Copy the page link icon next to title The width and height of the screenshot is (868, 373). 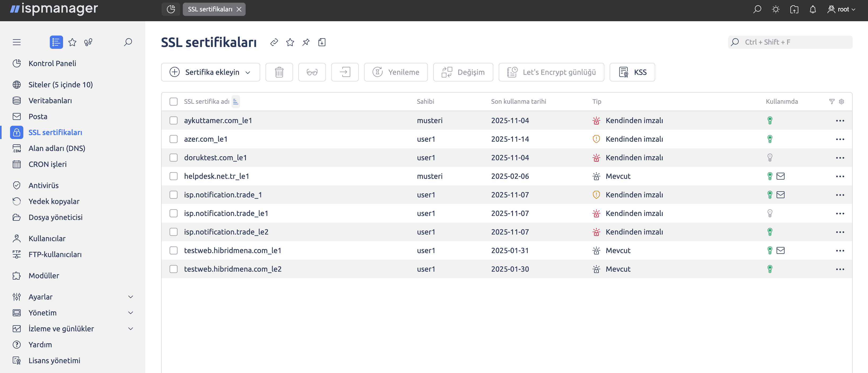pos(274,42)
